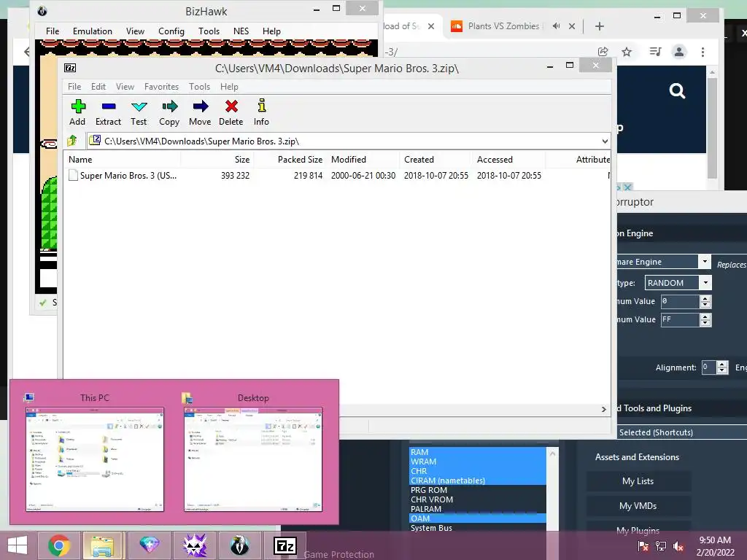Adjust the Alignment stepper
747x560 pixels.
click(722, 367)
